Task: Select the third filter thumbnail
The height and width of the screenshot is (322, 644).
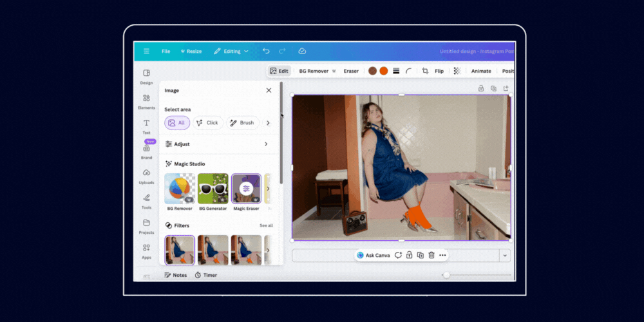Action: pos(246,250)
